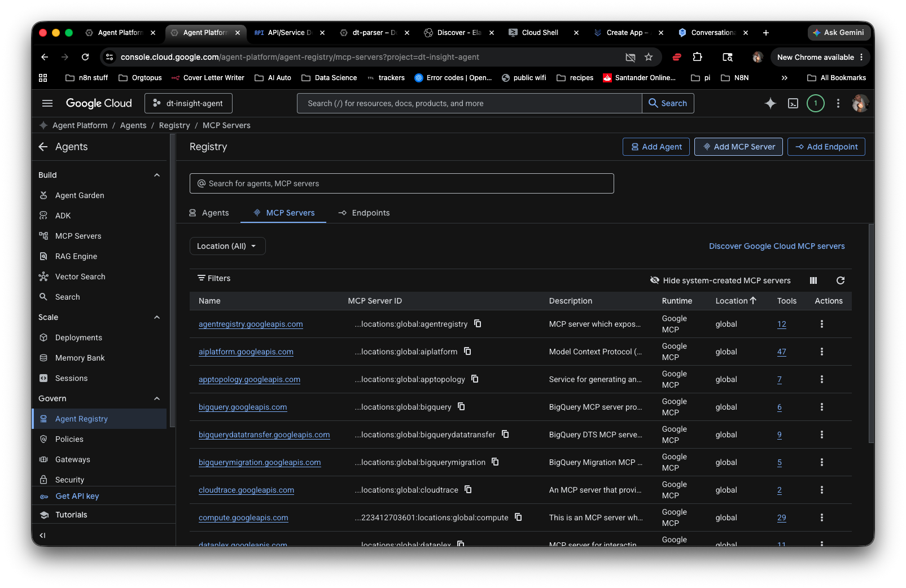Click the Add Endpoint button
906x588 pixels.
click(826, 147)
